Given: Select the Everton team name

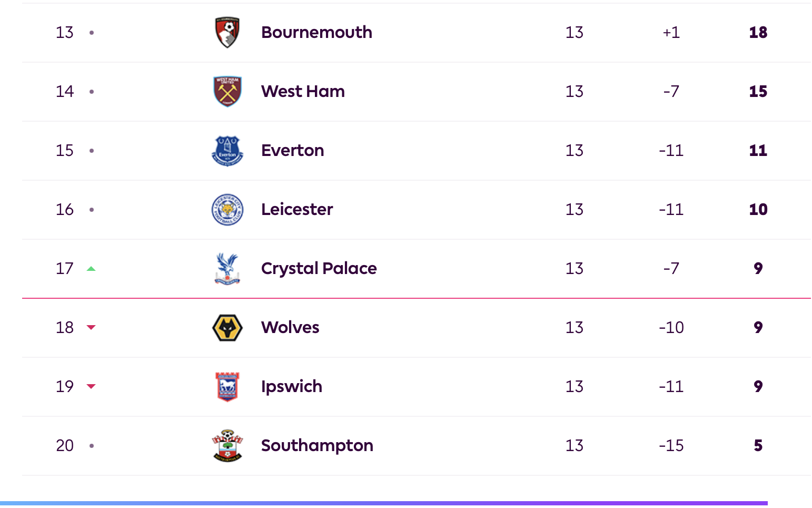Looking at the screenshot, I should pos(292,151).
